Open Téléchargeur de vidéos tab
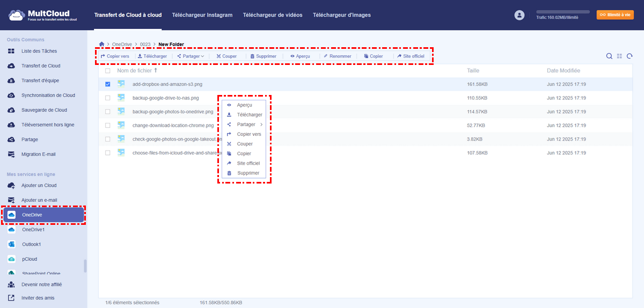The height and width of the screenshot is (308, 644). click(273, 15)
